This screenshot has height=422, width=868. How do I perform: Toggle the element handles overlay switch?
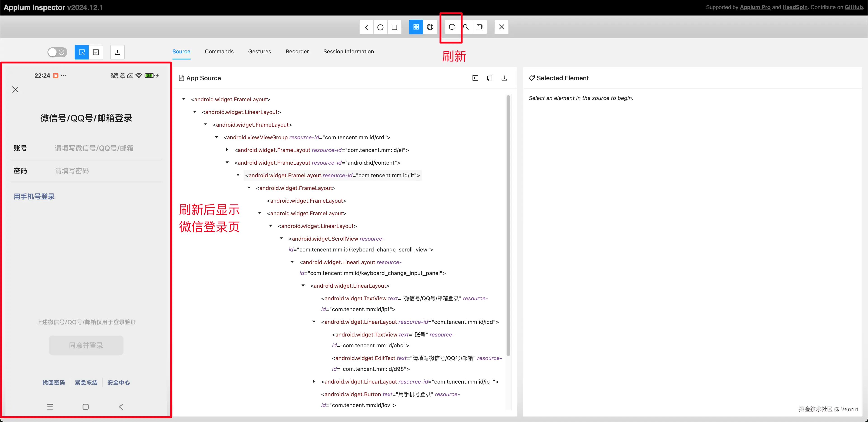[57, 52]
